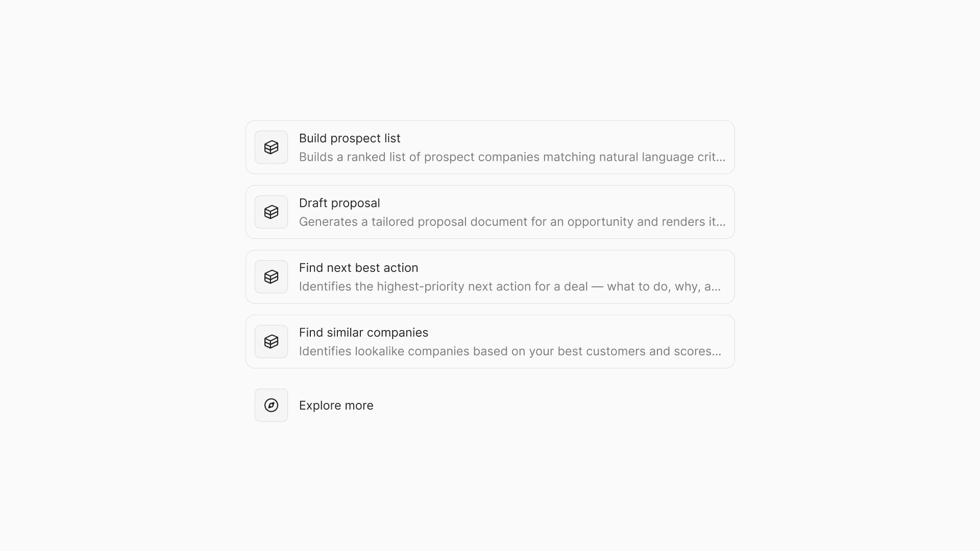980x551 pixels.
Task: Click the cube icon next to Draft proposal
Action: point(271,212)
